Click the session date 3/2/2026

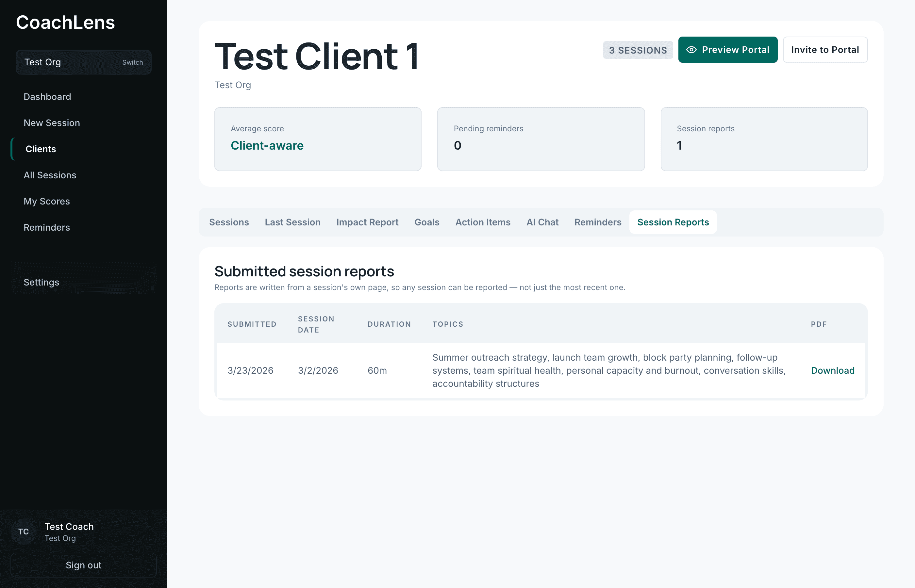pyautogui.click(x=318, y=370)
